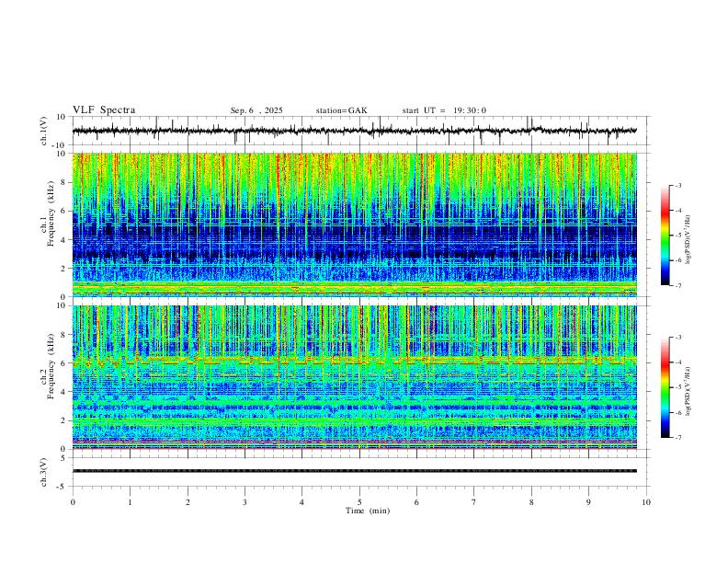
Task: Click time axis tick label "0"
Action: point(73,502)
